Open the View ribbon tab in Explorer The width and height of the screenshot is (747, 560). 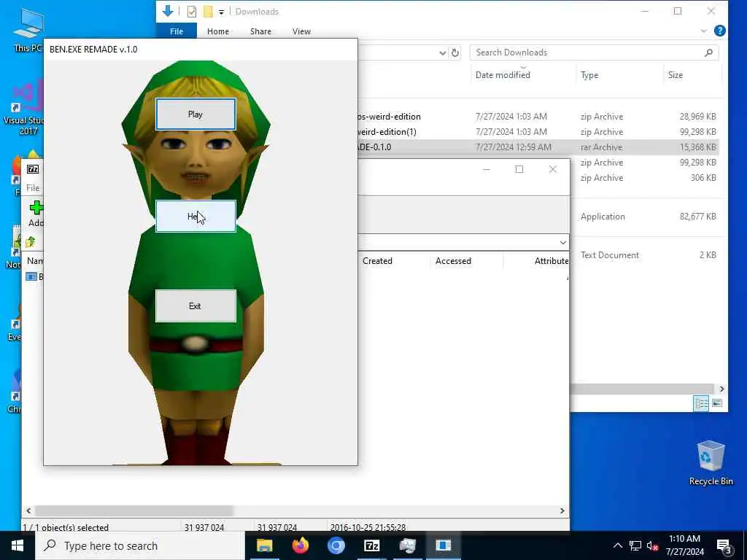pos(301,31)
